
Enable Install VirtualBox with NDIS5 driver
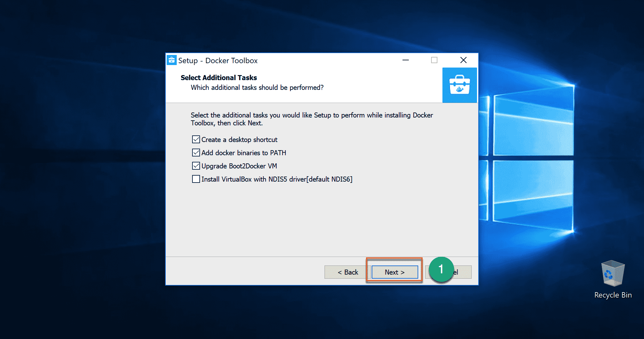click(x=196, y=179)
